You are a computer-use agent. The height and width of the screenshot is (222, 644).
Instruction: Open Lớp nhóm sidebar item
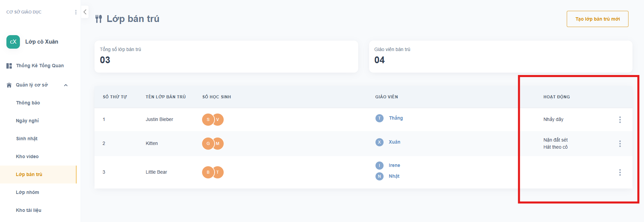click(x=27, y=192)
